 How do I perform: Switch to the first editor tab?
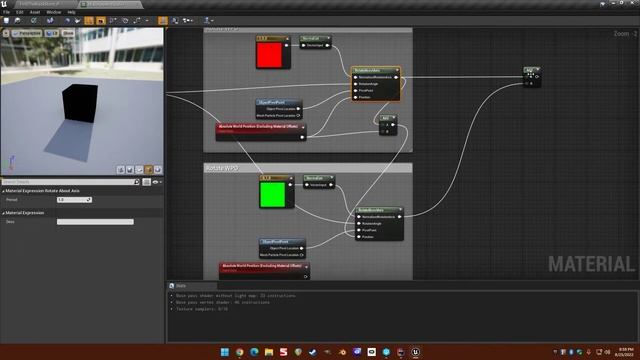(44, 4)
